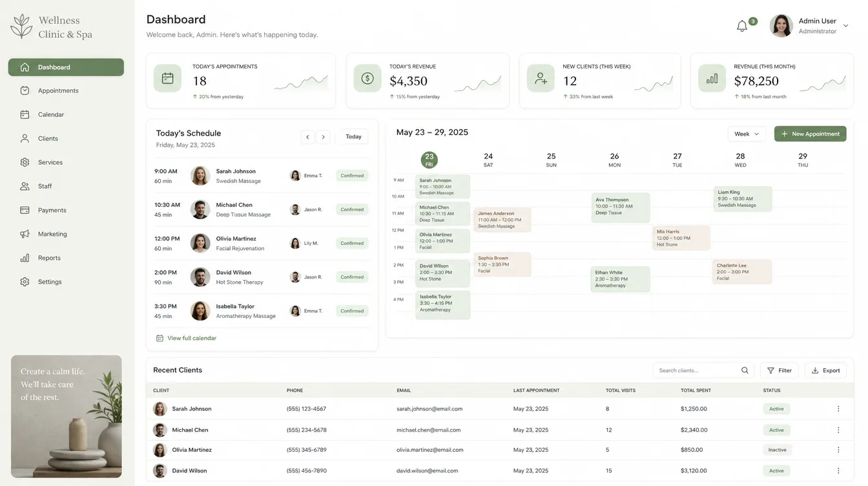The height and width of the screenshot is (486, 868).
Task: Go to previous day in Today's Schedule
Action: tap(307, 136)
